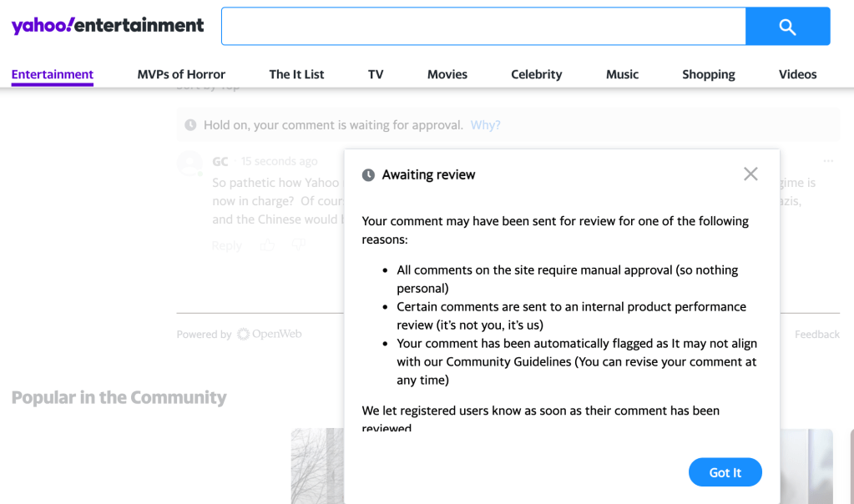Viewport: 854px width, 504px height.
Task: Click the thumbs-up icon under the comment
Action: [267, 245]
